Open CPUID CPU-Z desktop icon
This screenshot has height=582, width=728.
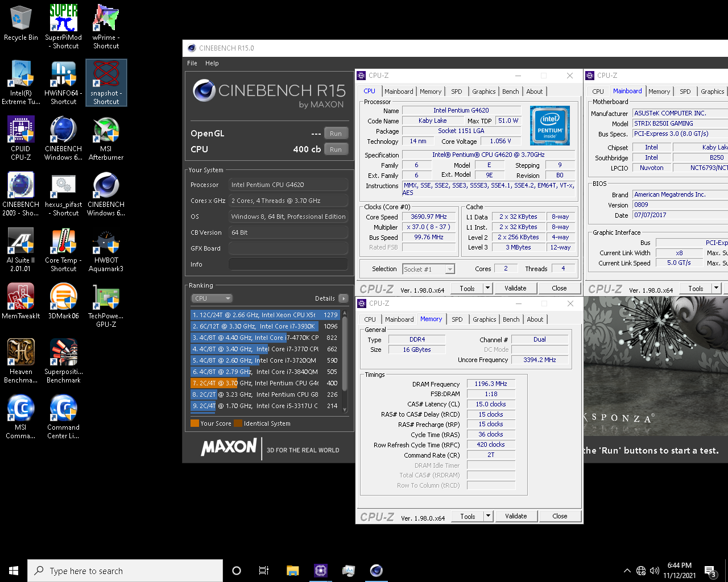click(x=20, y=139)
